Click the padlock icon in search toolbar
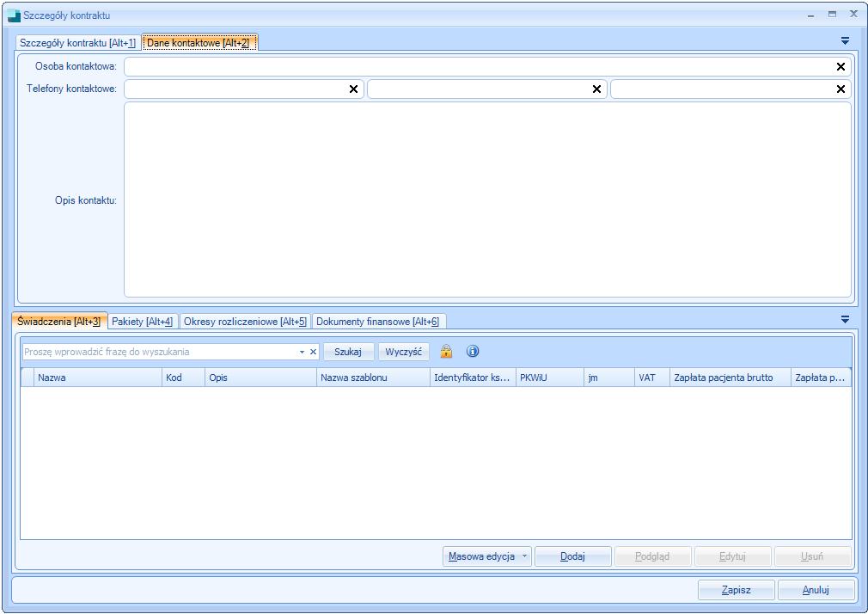The image size is (868, 614). coord(446,352)
